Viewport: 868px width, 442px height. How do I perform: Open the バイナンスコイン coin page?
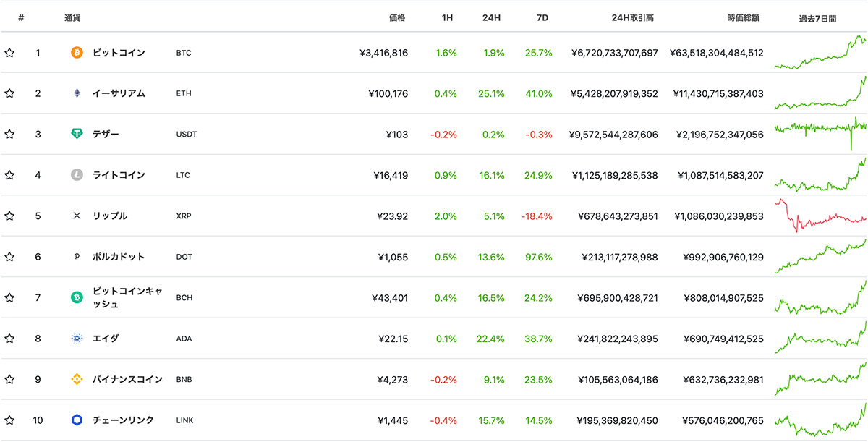[x=127, y=379]
